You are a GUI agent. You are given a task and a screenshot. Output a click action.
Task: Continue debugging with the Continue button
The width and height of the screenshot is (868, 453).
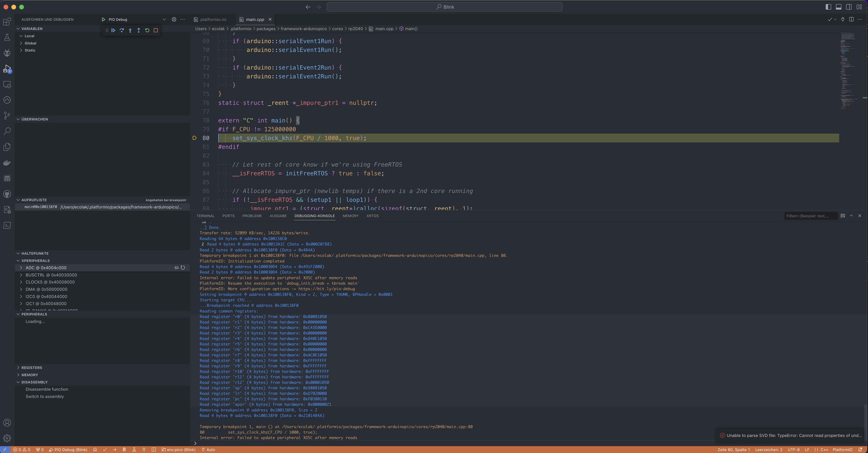[113, 30]
